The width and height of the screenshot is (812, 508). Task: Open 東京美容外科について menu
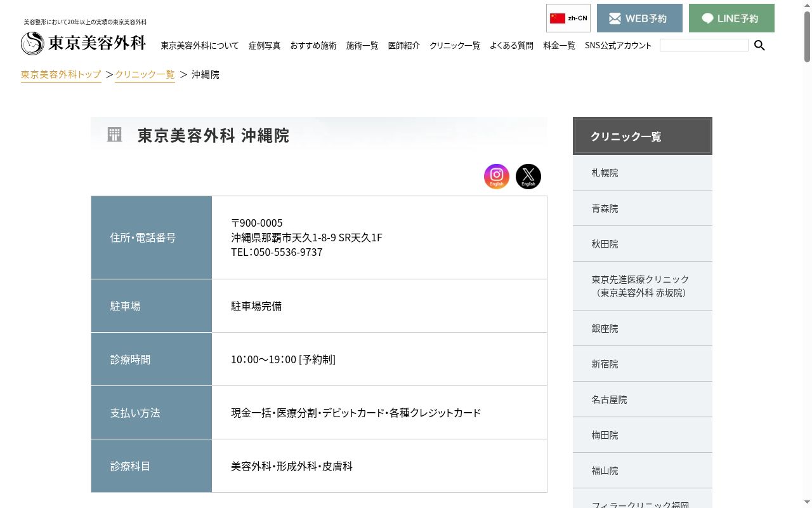tap(200, 46)
